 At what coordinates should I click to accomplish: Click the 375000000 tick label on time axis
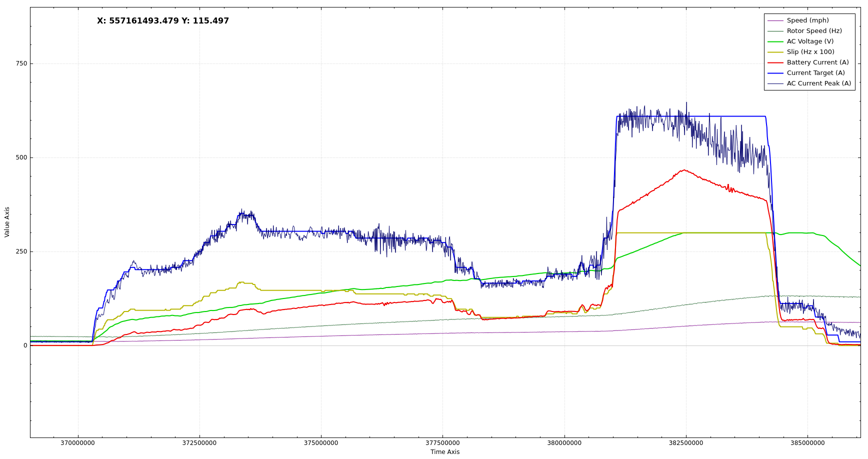pyautogui.click(x=320, y=443)
